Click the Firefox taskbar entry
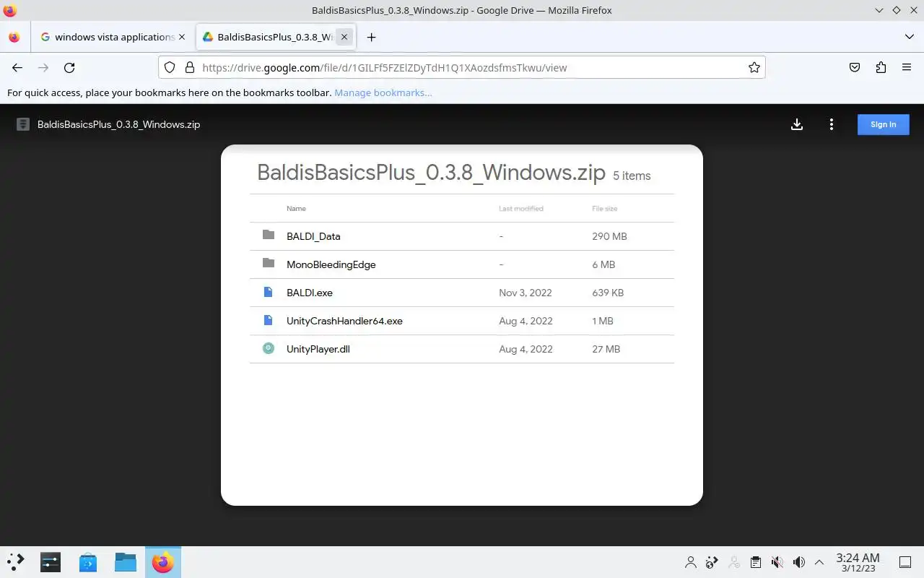Screen dimensions: 924x578 pyautogui.click(x=163, y=562)
